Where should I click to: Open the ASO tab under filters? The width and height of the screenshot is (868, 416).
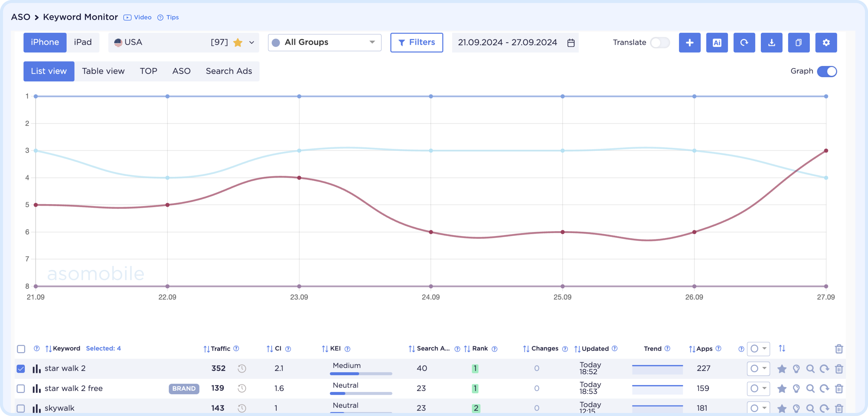coord(181,71)
